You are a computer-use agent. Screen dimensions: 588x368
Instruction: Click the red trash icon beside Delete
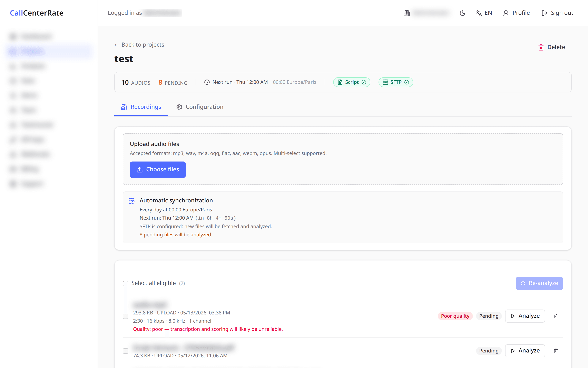coord(541,47)
